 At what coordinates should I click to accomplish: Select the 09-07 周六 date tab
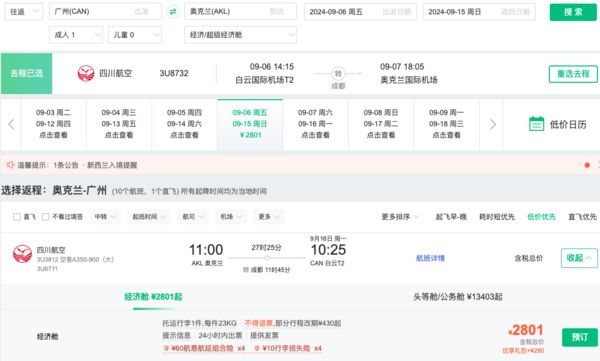coord(315,124)
